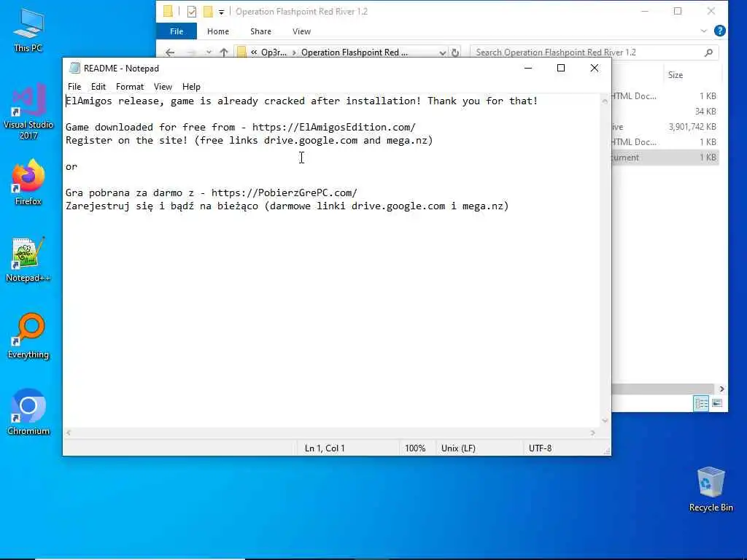The image size is (747, 560).
Task: Open Explorer help question mark
Action: pyautogui.click(x=720, y=31)
